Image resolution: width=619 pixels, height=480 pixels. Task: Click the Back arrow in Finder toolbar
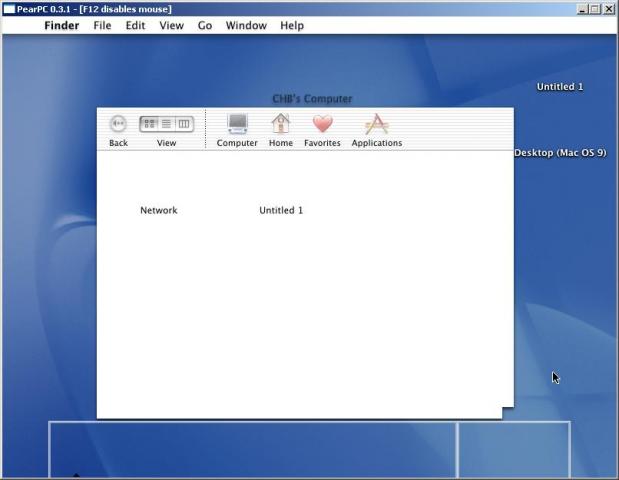coord(118,124)
